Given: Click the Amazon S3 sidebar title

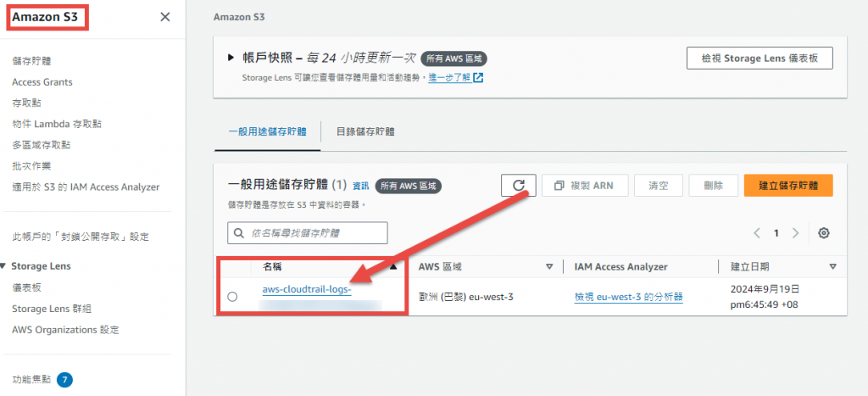Looking at the screenshot, I should 47,17.
